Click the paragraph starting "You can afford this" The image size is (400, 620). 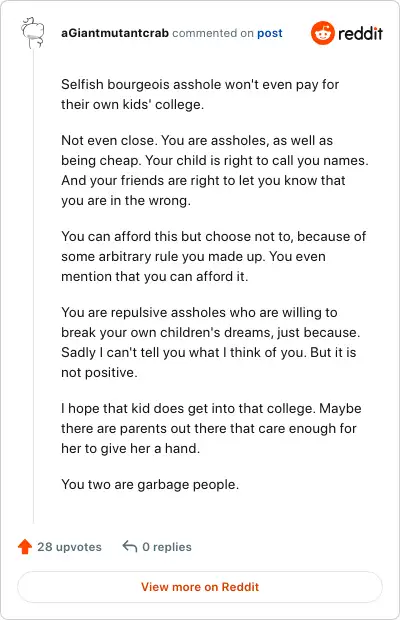coord(213,256)
